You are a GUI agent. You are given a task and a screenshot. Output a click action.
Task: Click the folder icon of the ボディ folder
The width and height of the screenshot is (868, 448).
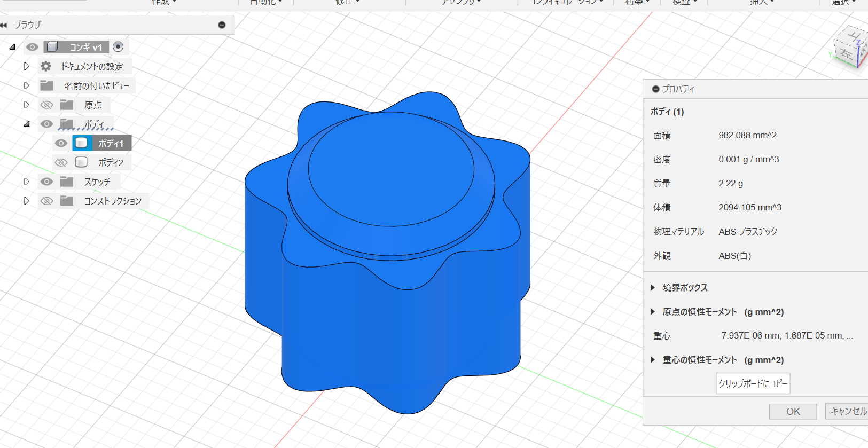67,124
